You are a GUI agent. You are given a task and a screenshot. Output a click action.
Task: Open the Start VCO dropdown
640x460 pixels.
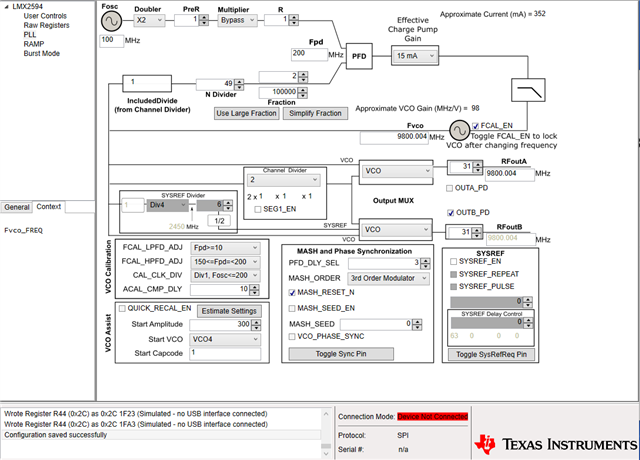pyautogui.click(x=225, y=339)
